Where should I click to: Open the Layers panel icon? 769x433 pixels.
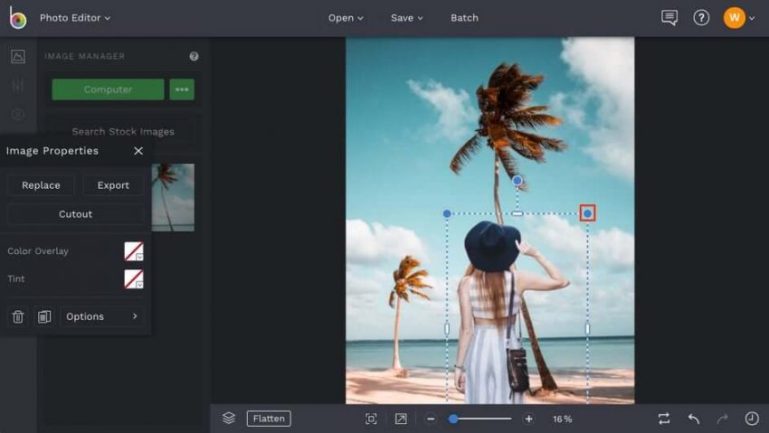click(229, 418)
